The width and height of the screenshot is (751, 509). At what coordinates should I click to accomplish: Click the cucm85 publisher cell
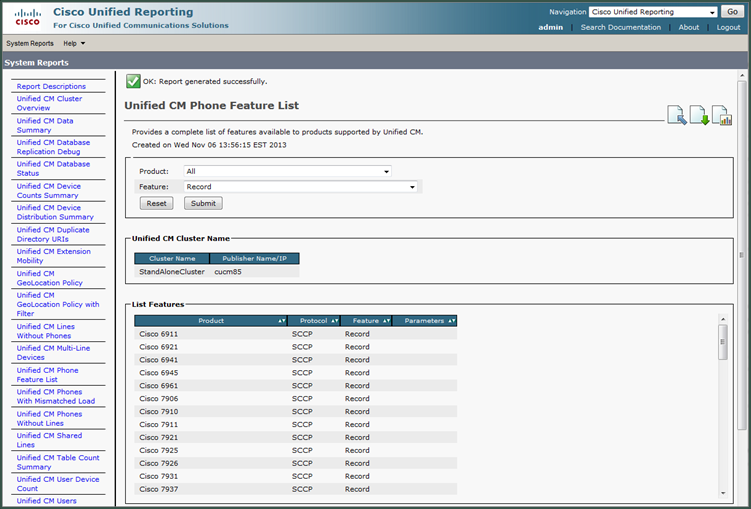254,271
